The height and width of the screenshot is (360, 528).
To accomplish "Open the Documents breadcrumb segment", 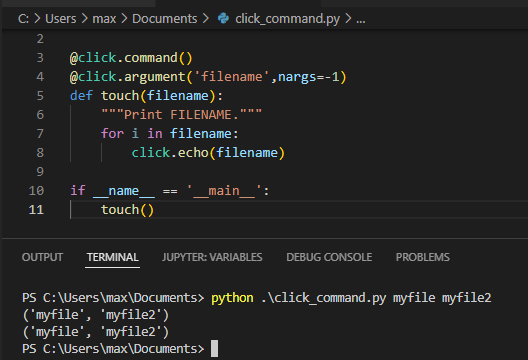I will (165, 19).
